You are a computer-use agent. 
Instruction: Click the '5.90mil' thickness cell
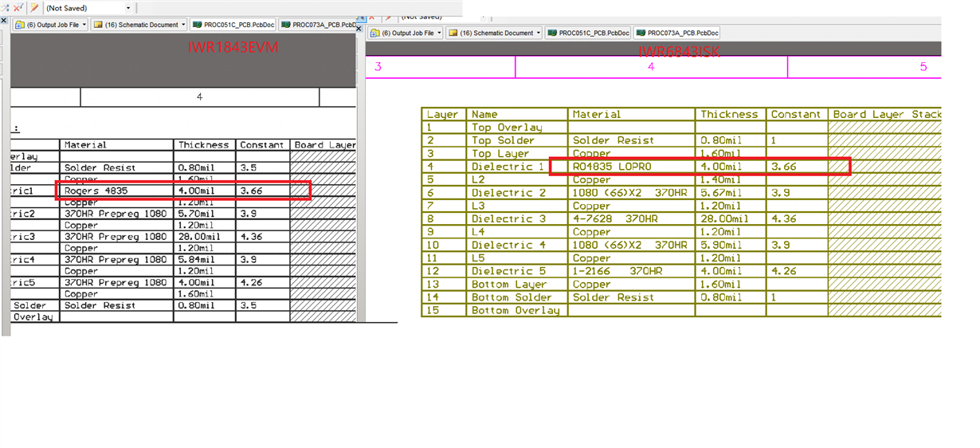tap(731, 245)
